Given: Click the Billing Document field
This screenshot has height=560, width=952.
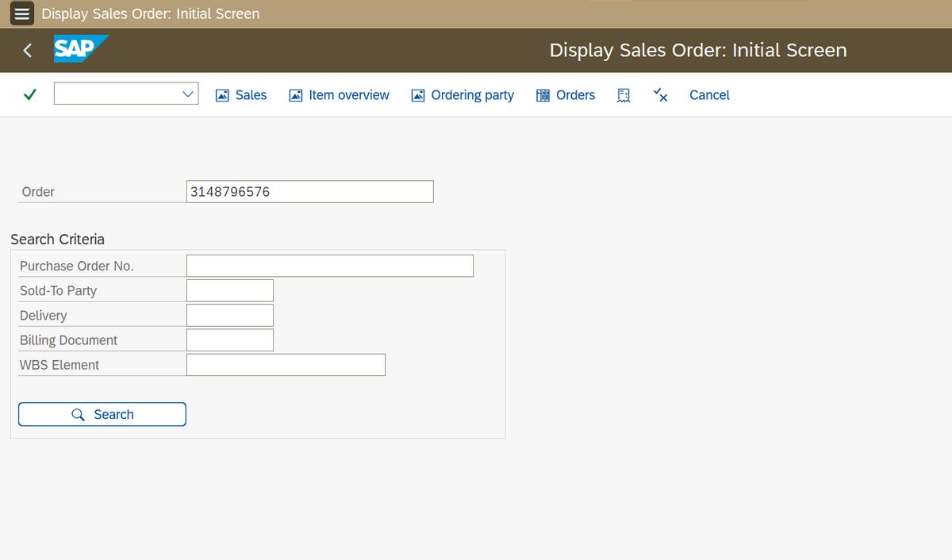Looking at the screenshot, I should (230, 339).
